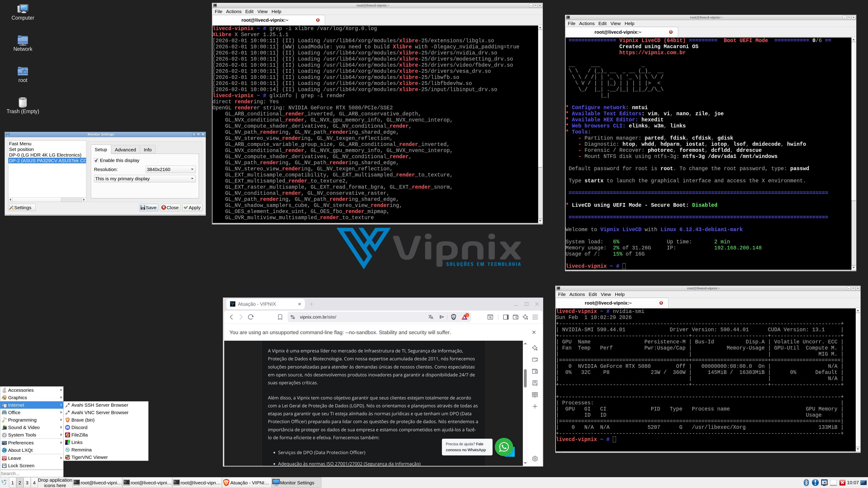The height and width of the screenshot is (488, 868).
Task: Open the Computer desktop icon
Action: (23, 12)
